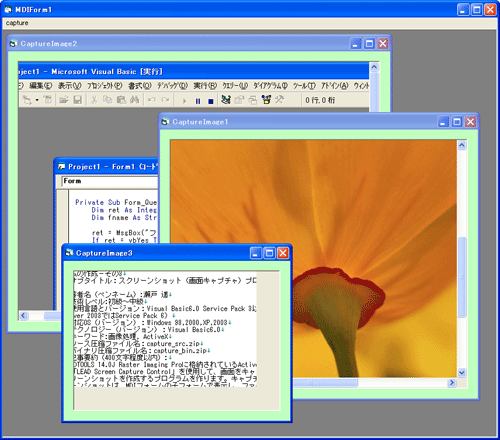Click the 'Dim ret As Integ' code line

(x=124, y=210)
